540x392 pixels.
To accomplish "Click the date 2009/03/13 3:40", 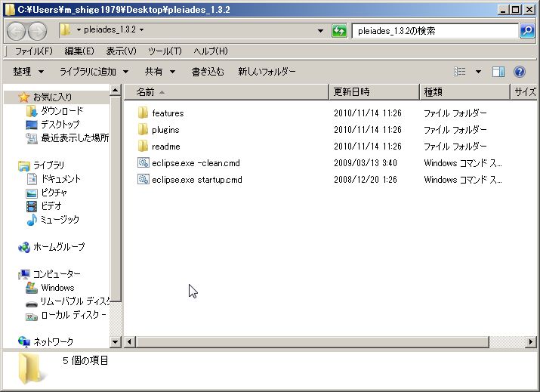I will [x=366, y=162].
